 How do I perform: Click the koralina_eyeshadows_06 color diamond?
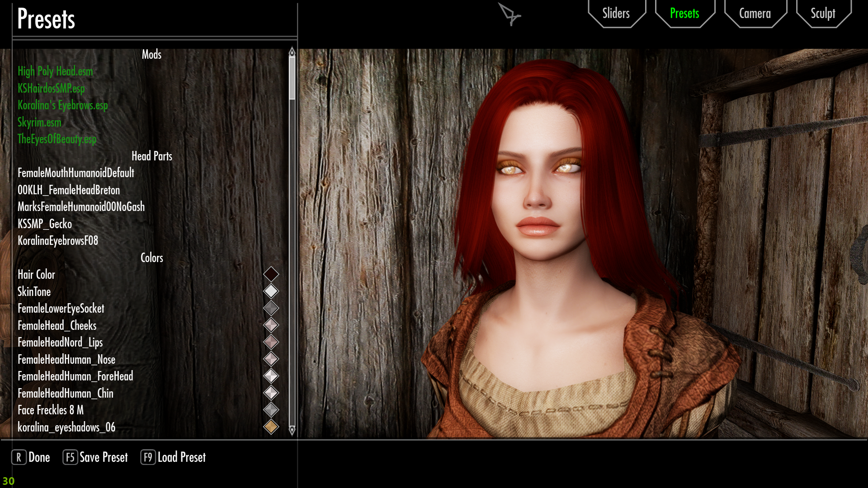pos(271,427)
